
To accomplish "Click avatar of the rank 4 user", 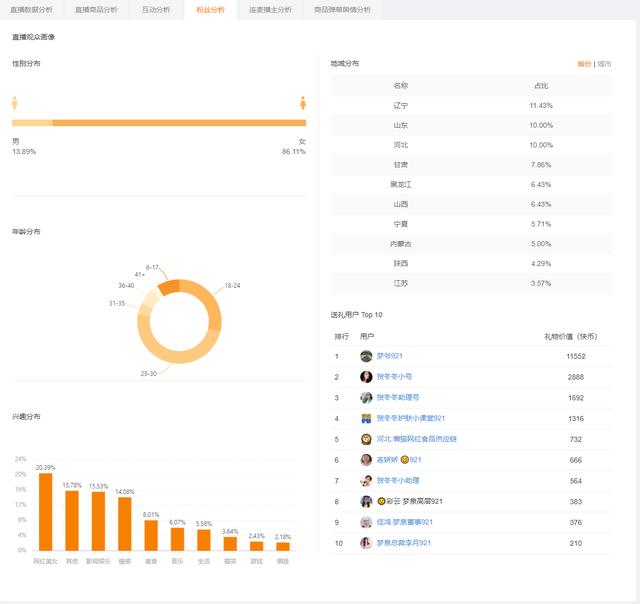I will (366, 418).
